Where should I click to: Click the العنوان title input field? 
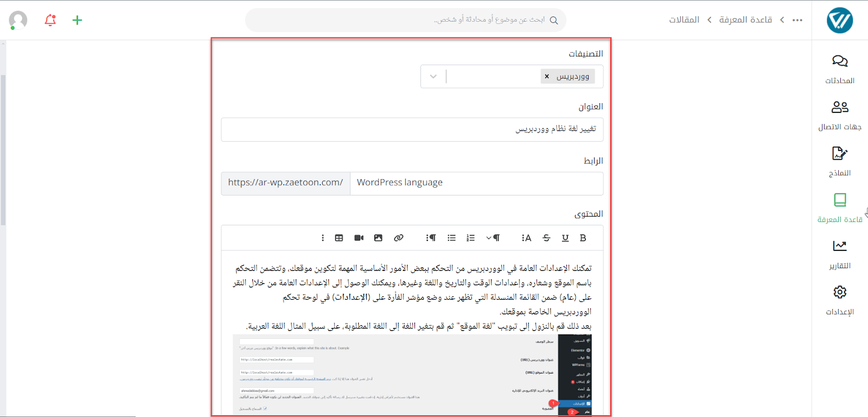[x=412, y=129]
